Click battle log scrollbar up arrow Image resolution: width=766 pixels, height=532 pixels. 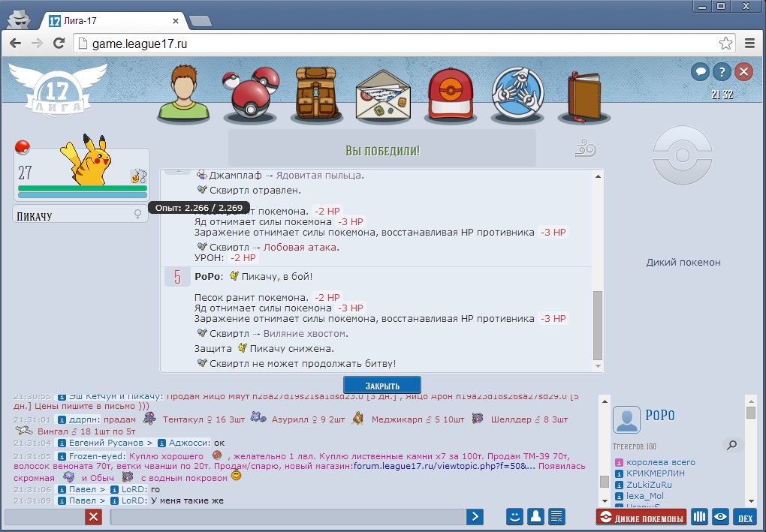click(598, 176)
